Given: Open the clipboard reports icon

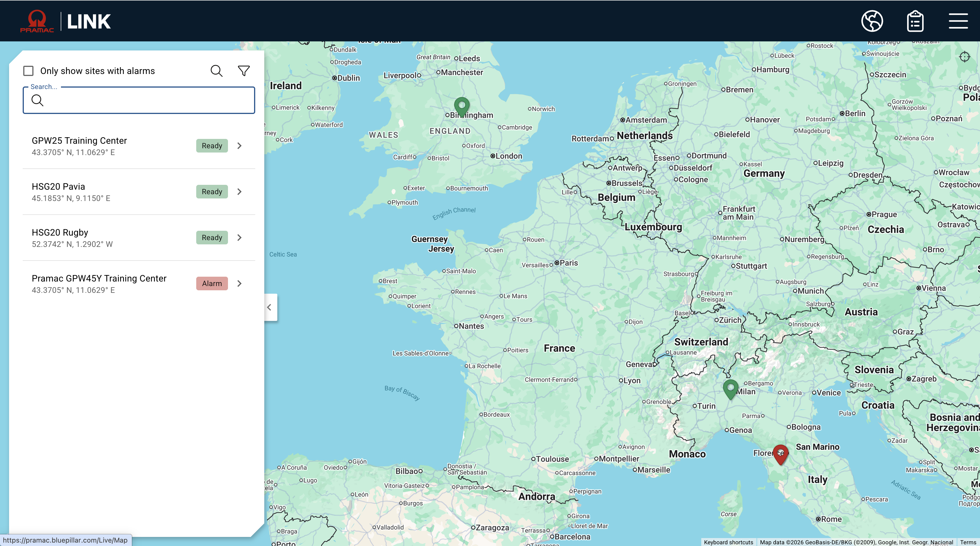Looking at the screenshot, I should [x=915, y=21].
